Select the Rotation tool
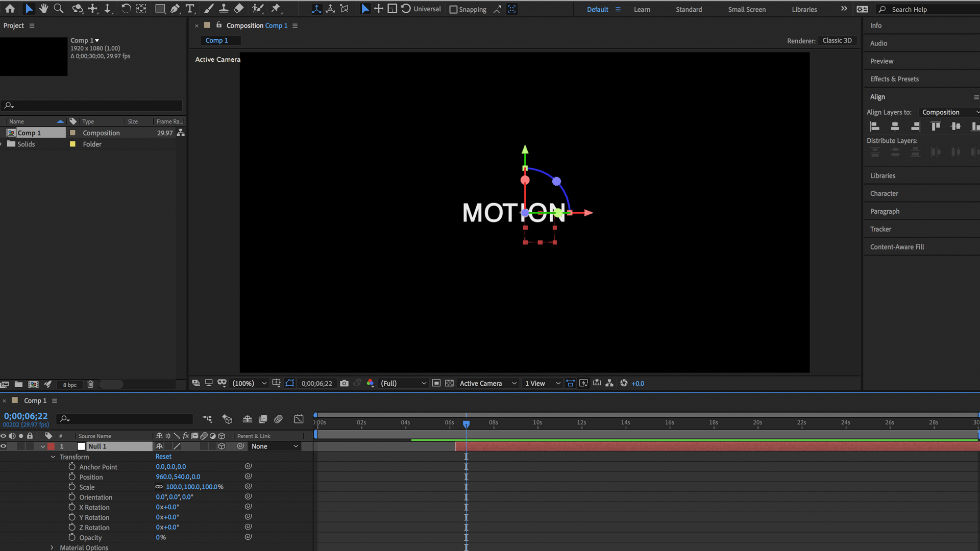The width and height of the screenshot is (980, 551). pyautogui.click(x=126, y=9)
